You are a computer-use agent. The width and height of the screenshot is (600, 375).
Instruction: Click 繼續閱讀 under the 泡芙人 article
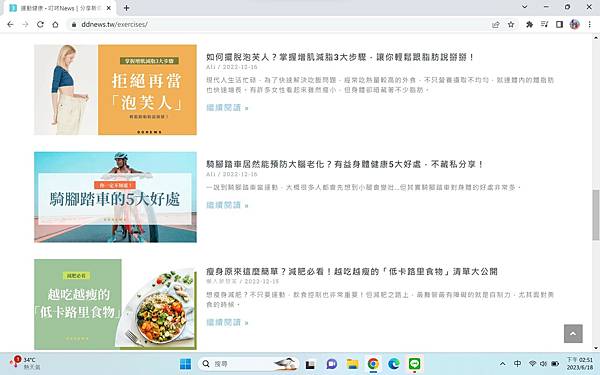(227, 108)
